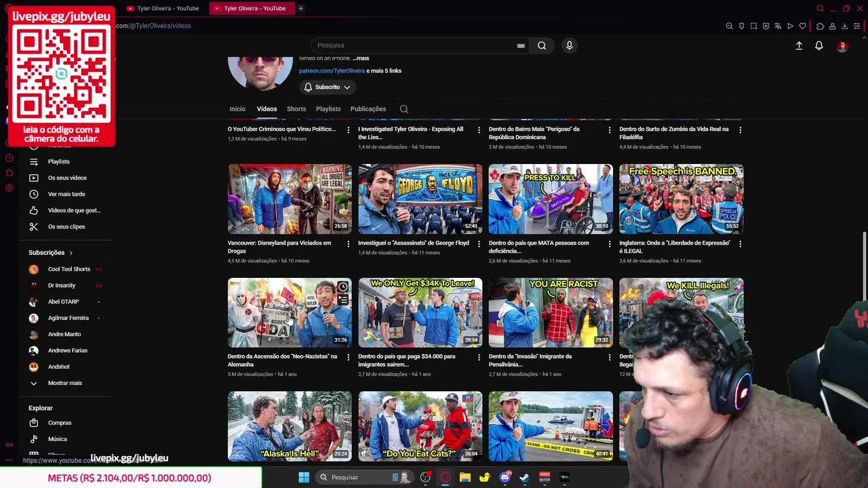Click the Opera snapshot capture icon
The height and width of the screenshot is (488, 868).
tap(753, 26)
